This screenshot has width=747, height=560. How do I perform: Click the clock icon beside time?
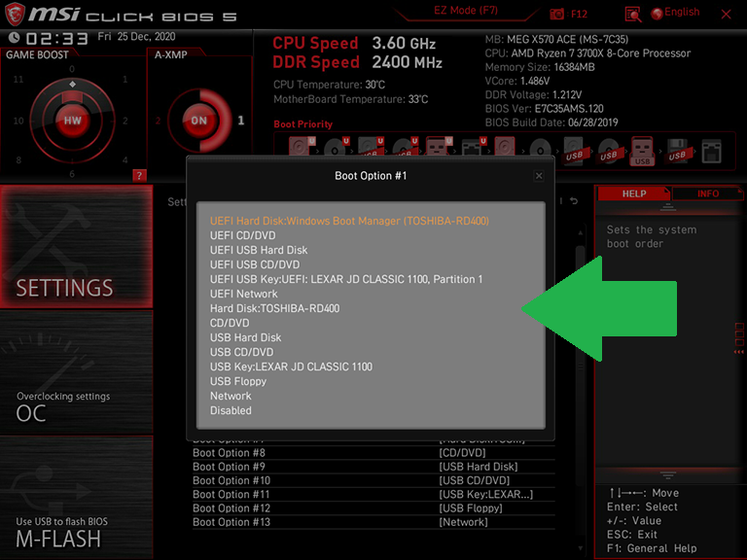15,37
